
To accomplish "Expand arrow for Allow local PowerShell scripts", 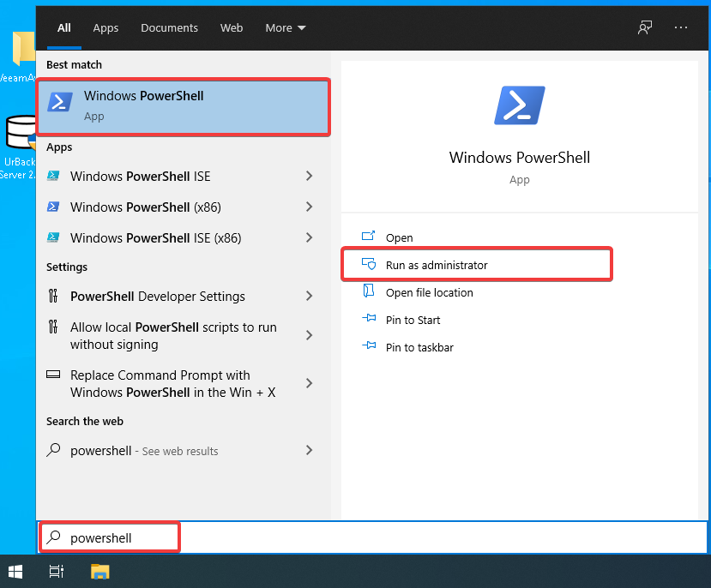I will tap(310, 336).
